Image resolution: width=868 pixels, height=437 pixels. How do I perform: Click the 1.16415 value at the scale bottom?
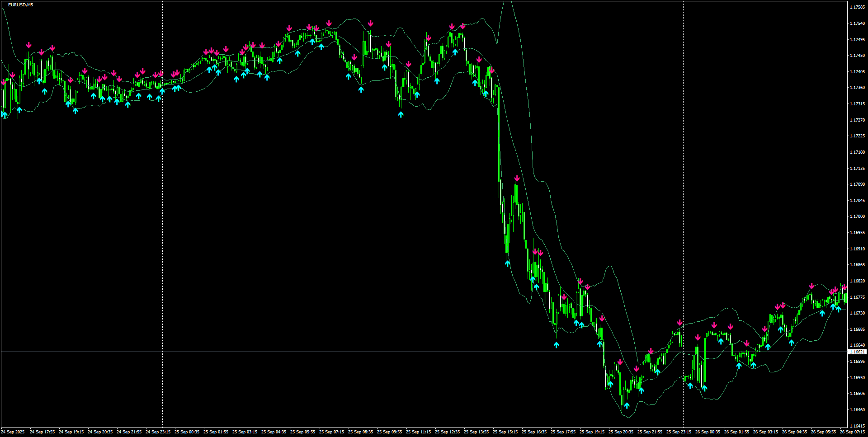(x=857, y=425)
